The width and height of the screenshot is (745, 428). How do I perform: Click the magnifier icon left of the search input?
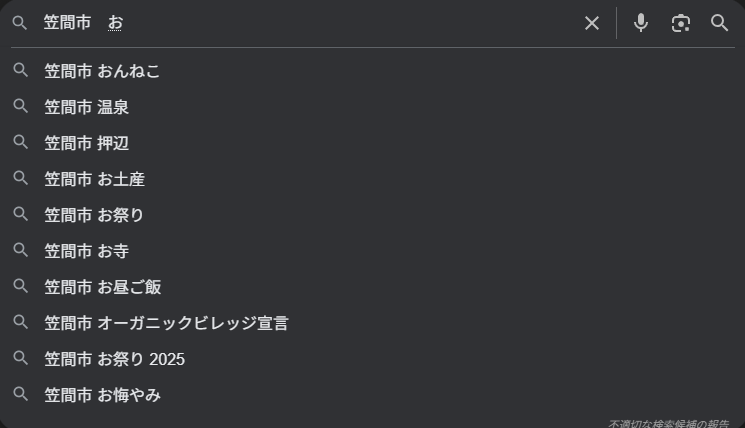click(20, 23)
